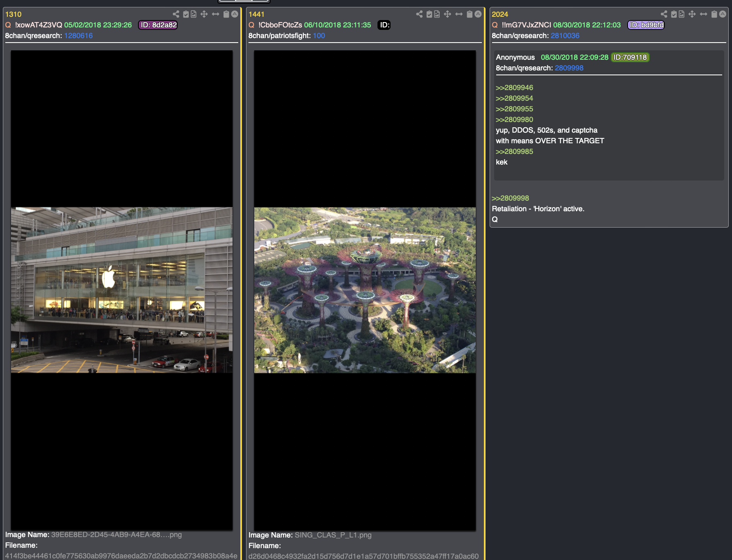
Task: Open the Apple store image thumbnail
Action: tap(122, 290)
